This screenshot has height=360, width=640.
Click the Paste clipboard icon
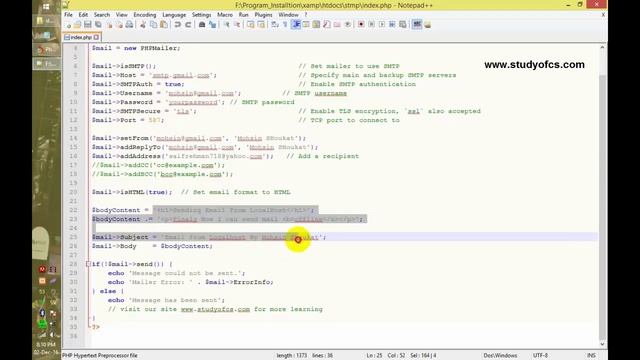[x=164, y=25]
